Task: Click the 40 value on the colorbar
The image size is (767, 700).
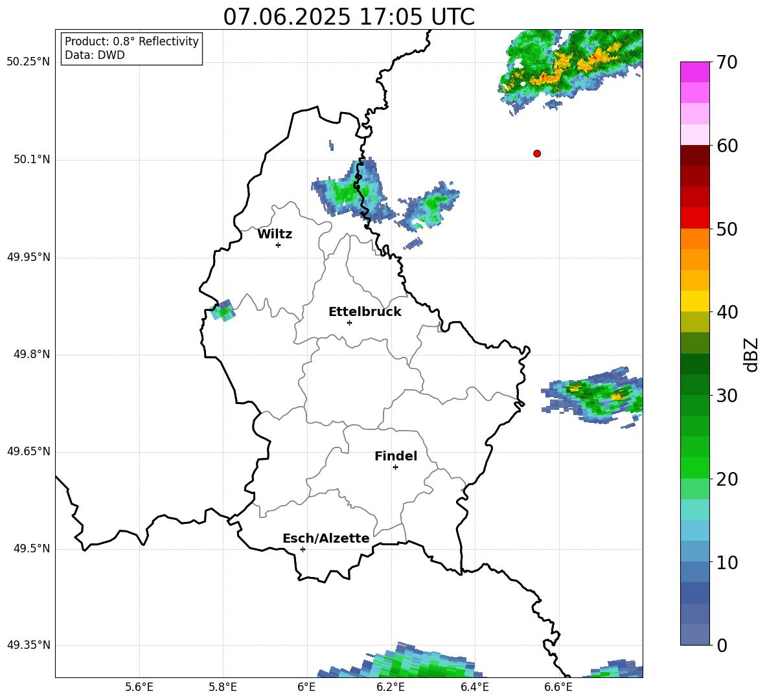Action: click(x=726, y=312)
